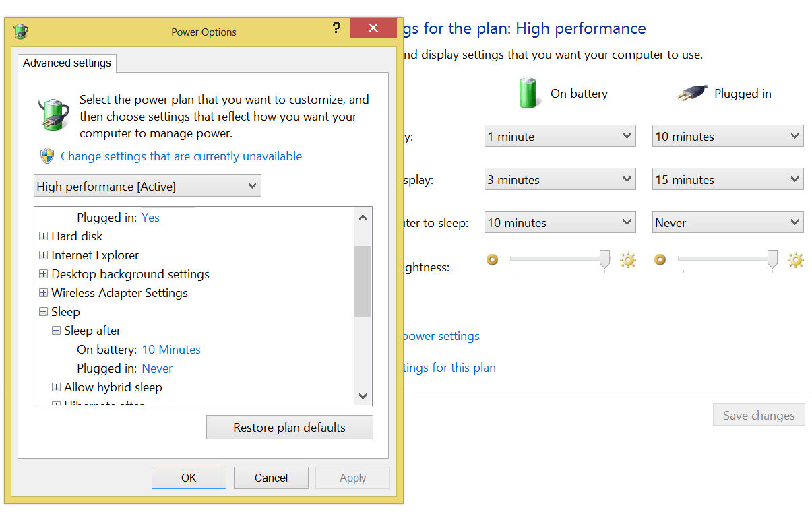Click the Plugged in power plug icon
The image size is (812, 518).
point(691,94)
